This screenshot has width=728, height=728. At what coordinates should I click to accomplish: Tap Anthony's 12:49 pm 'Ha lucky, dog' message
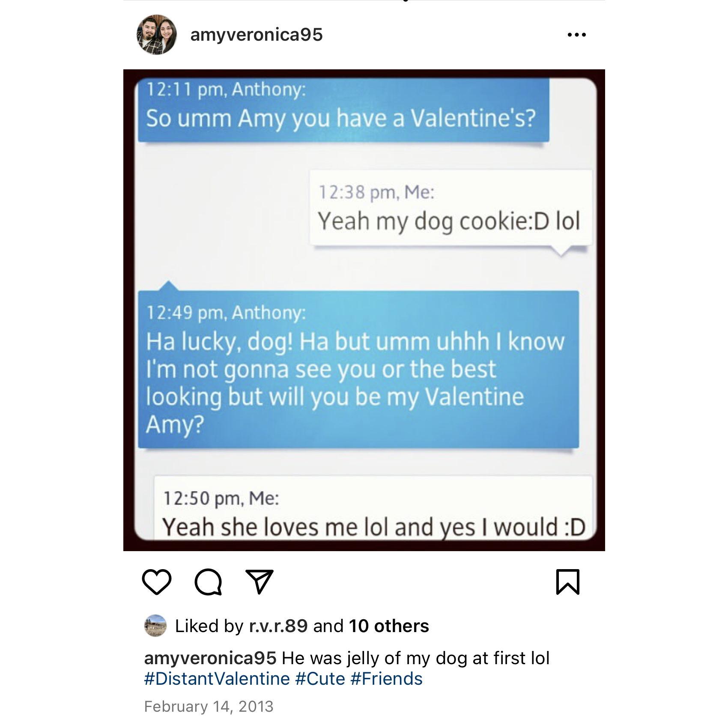(358, 369)
